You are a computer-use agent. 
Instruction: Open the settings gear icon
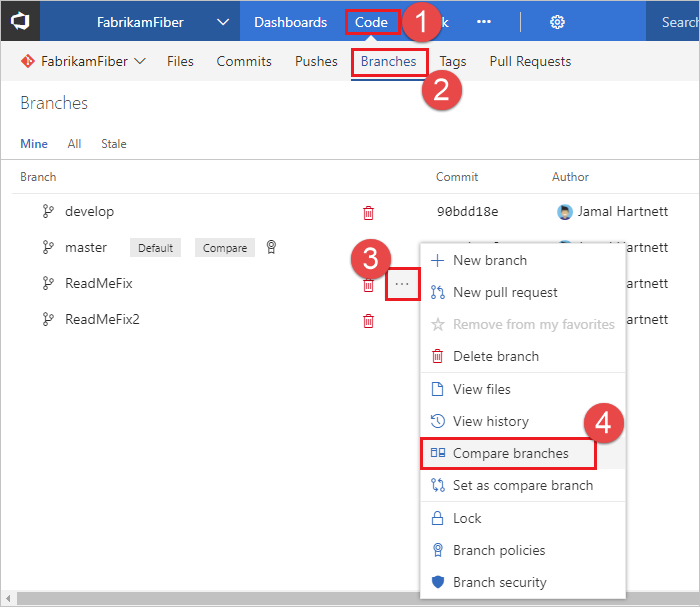point(557,22)
